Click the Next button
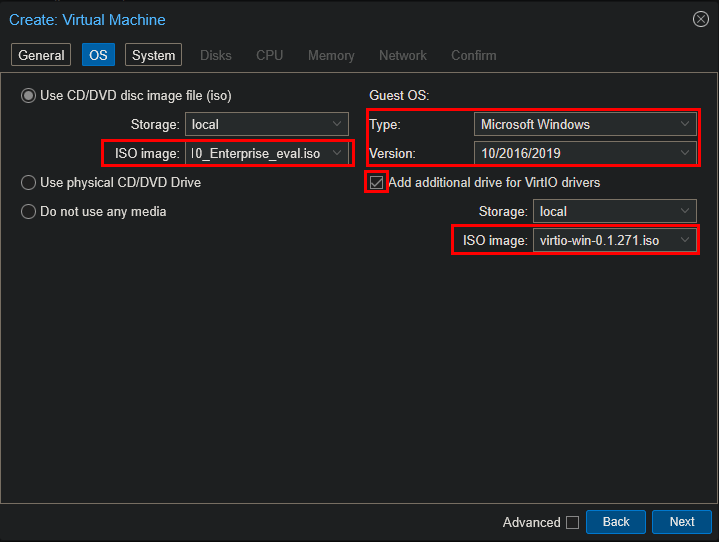The width and height of the screenshot is (719, 542). (681, 522)
